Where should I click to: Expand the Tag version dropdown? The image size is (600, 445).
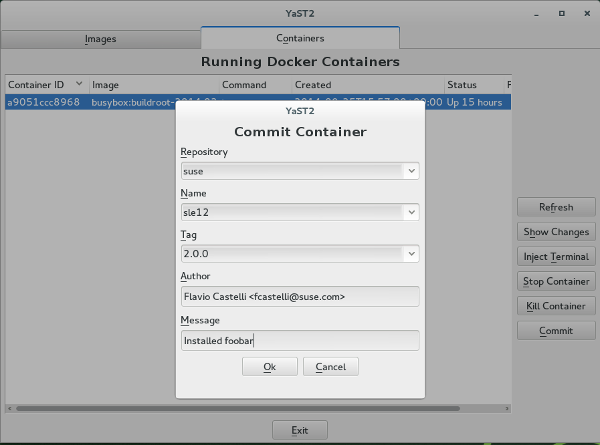[411, 254]
